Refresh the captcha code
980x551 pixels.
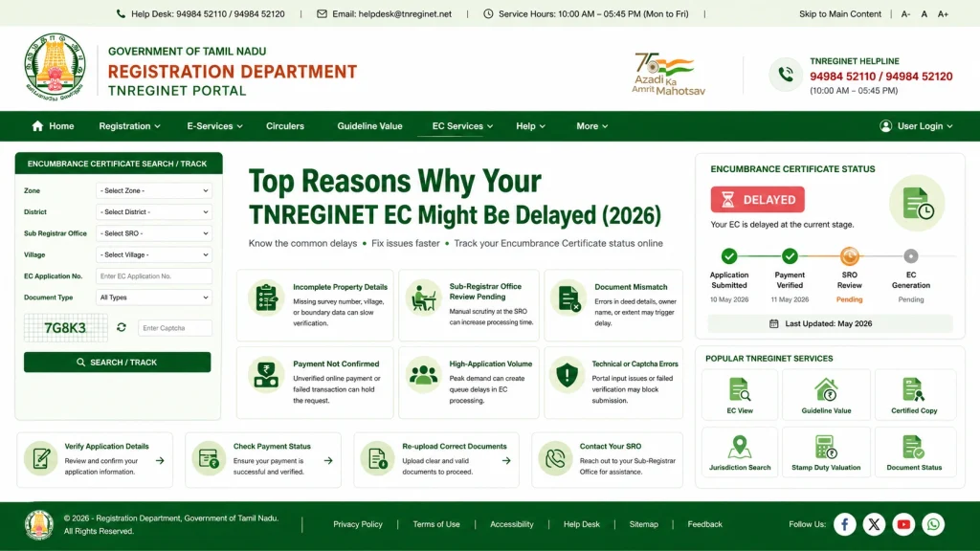[x=122, y=327]
